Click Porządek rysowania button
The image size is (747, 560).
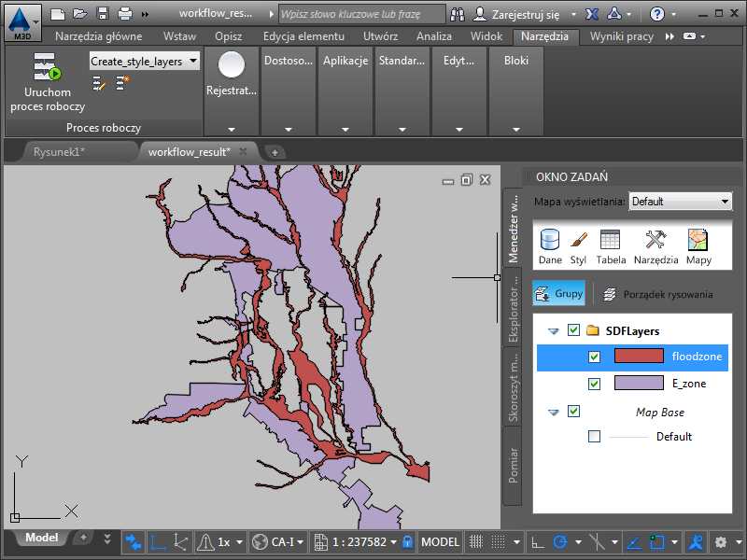click(x=657, y=294)
